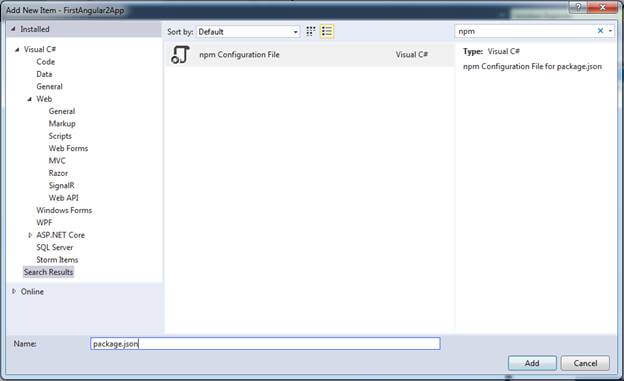Select the Markup category
This screenshot has height=381, width=624.
(62, 123)
